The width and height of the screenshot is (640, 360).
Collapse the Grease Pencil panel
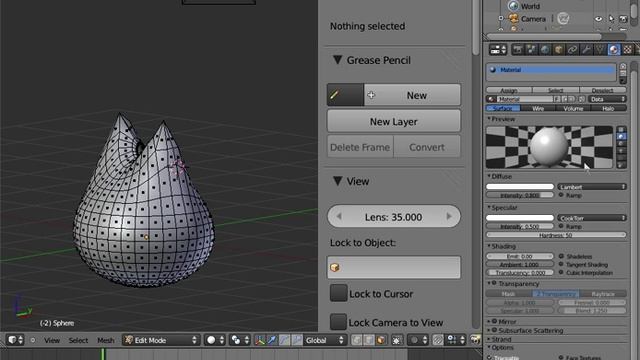pyautogui.click(x=338, y=60)
